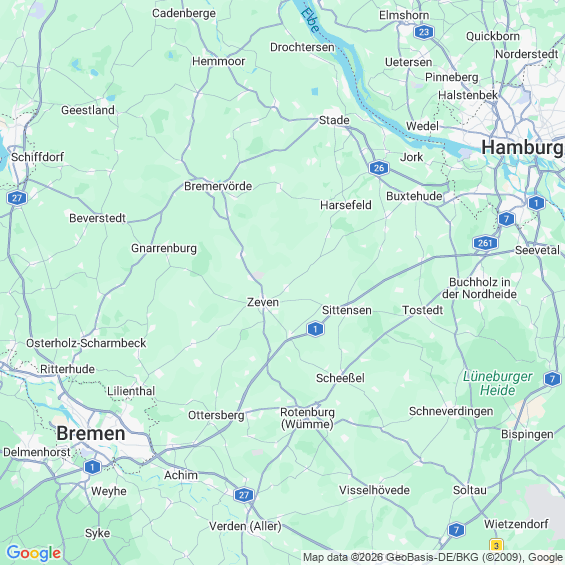Click the Elbe river label
This screenshot has height=565, width=565.
pyautogui.click(x=310, y=20)
